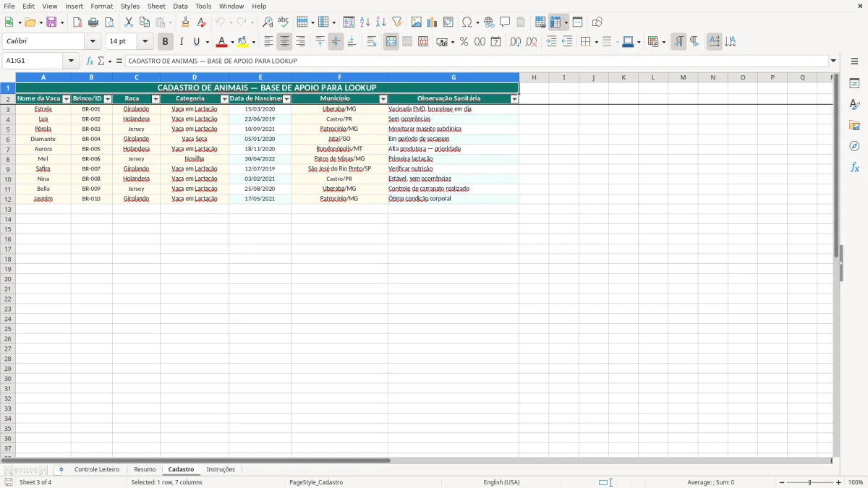
Task: Click the Undo arrow
Action: pyautogui.click(x=221, y=22)
